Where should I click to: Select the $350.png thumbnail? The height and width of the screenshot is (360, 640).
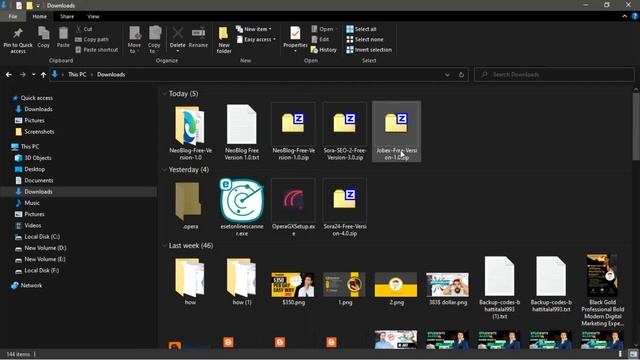coord(293,284)
